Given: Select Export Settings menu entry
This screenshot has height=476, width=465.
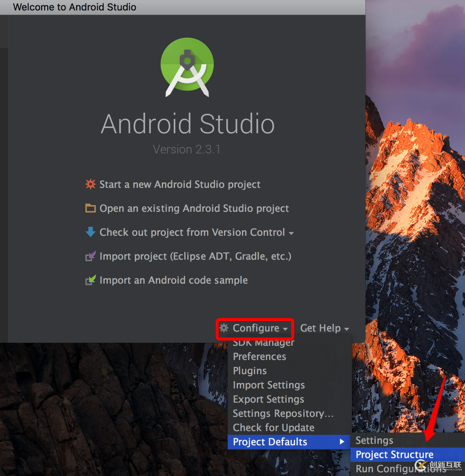Looking at the screenshot, I should pos(290,399).
